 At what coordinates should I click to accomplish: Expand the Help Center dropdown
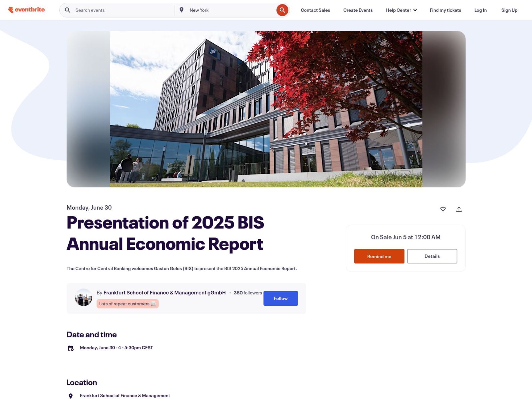coord(401,10)
